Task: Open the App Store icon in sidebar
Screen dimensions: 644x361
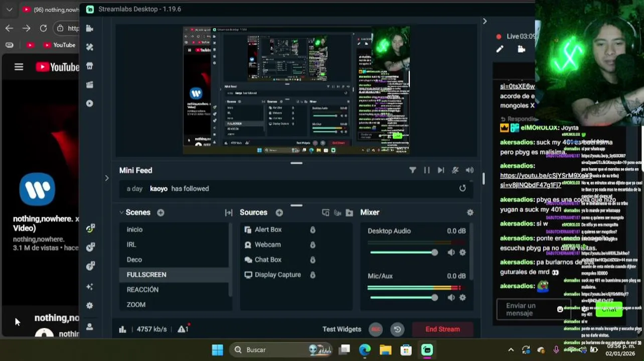Action: point(90,66)
